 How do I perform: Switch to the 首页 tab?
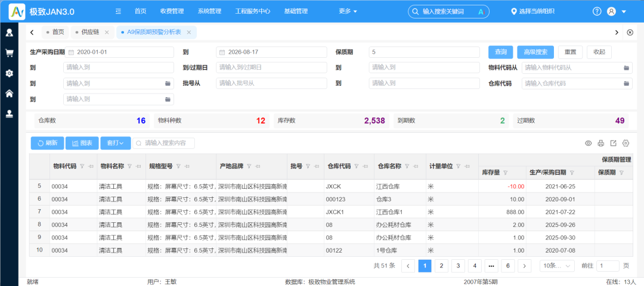pyautogui.click(x=55, y=32)
